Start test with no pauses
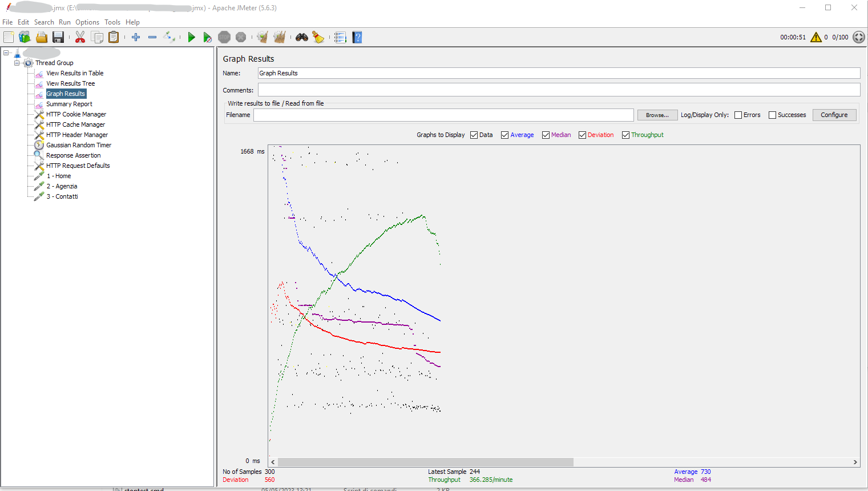 (x=208, y=37)
